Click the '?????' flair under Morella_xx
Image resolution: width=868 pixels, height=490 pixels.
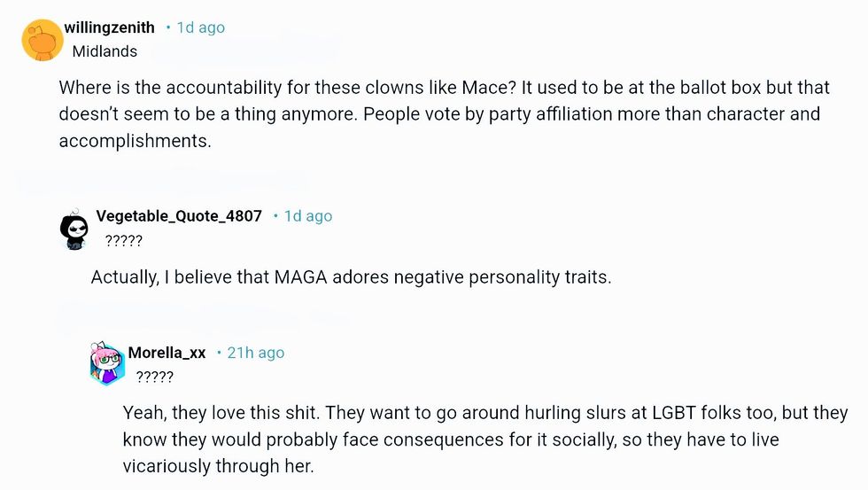154,377
